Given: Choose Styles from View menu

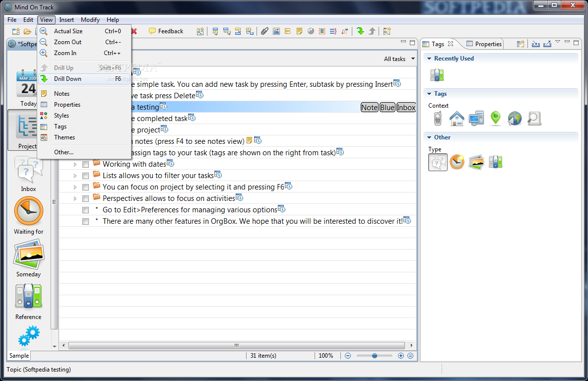Looking at the screenshot, I should [x=84, y=116].
